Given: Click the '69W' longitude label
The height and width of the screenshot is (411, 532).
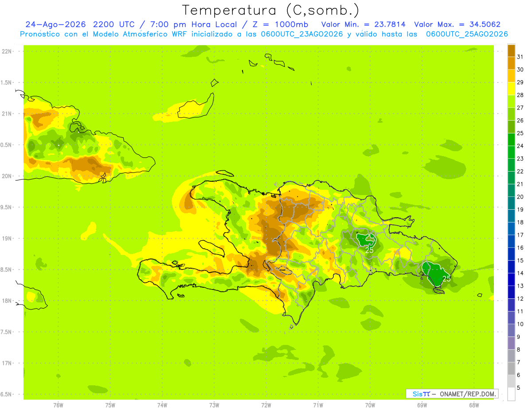Looking at the screenshot, I should 422,405.
